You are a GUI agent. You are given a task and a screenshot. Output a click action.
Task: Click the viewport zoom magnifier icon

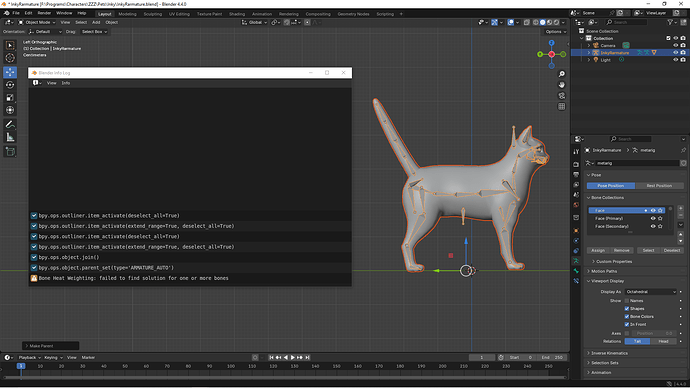(562, 74)
